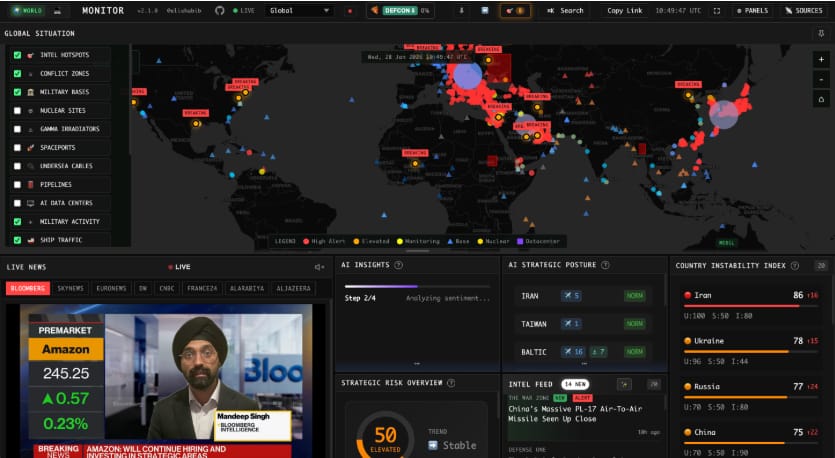This screenshot has width=835, height=458.
Task: Uncheck the Intel Hotspots layer
Action: pos(18,55)
